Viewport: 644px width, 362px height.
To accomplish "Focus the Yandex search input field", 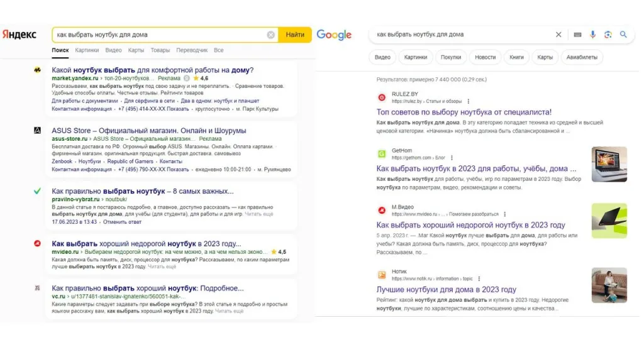I will coord(160,35).
